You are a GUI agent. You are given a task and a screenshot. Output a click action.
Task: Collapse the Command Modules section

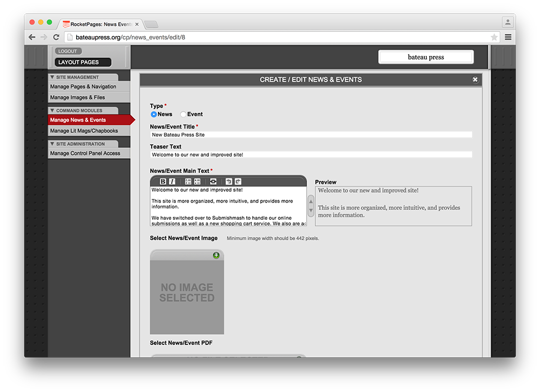coord(52,111)
